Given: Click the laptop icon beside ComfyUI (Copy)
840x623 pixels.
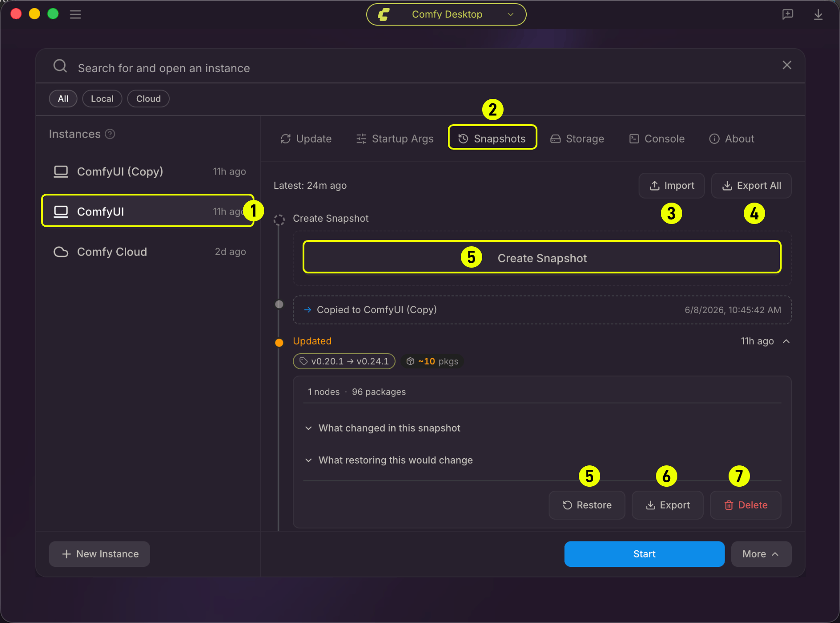Looking at the screenshot, I should (61, 171).
